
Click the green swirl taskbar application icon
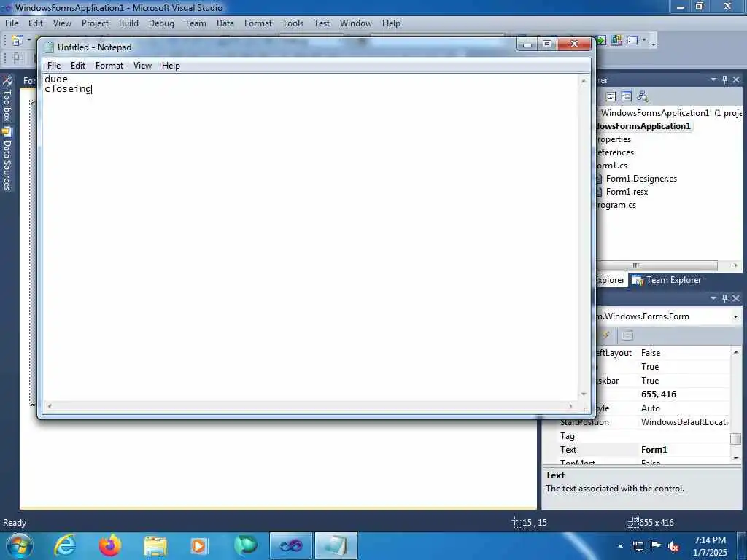pos(246,545)
